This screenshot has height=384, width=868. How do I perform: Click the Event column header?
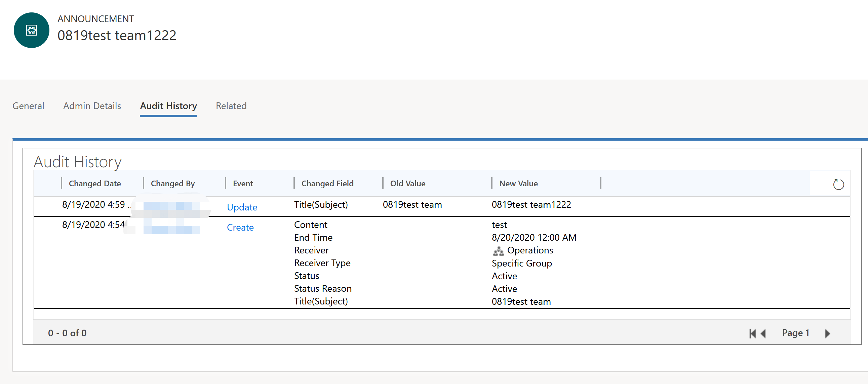click(243, 183)
